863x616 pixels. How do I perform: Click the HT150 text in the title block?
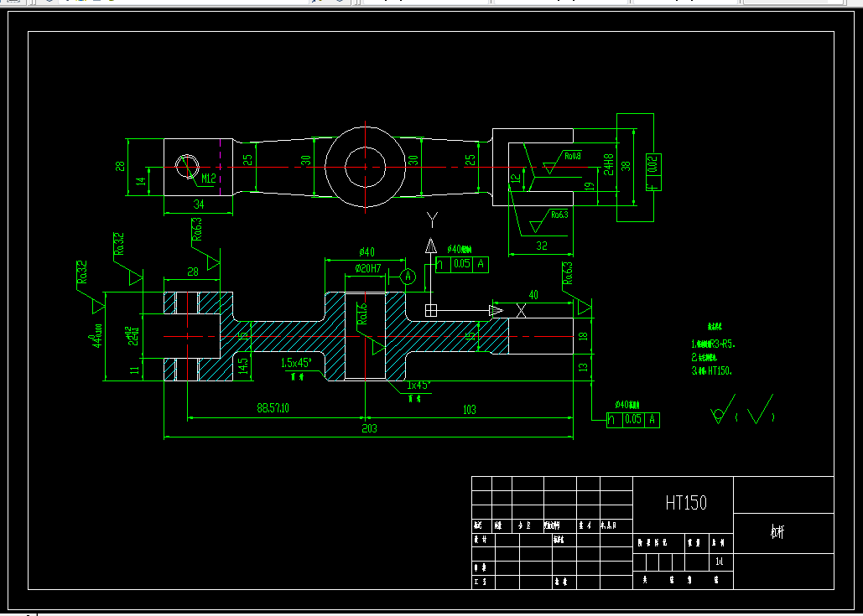tap(686, 503)
